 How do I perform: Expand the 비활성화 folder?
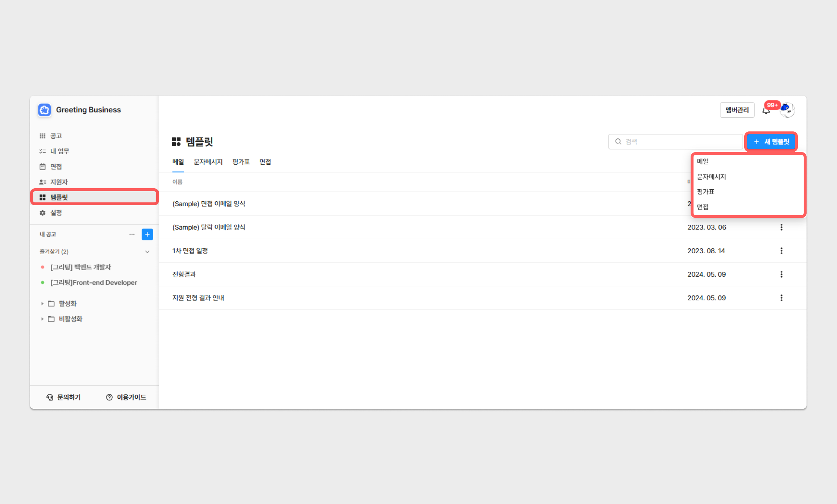(42, 319)
